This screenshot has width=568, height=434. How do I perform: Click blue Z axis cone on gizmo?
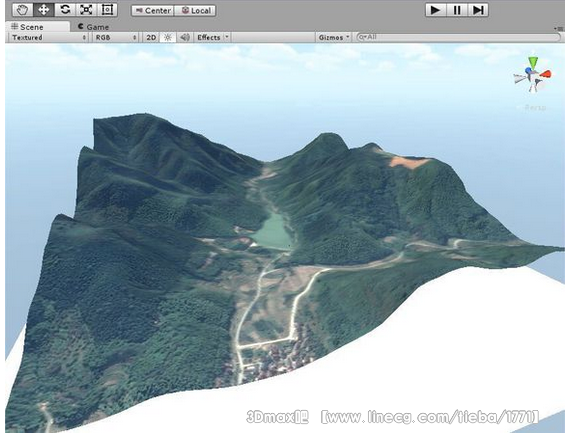529,70
